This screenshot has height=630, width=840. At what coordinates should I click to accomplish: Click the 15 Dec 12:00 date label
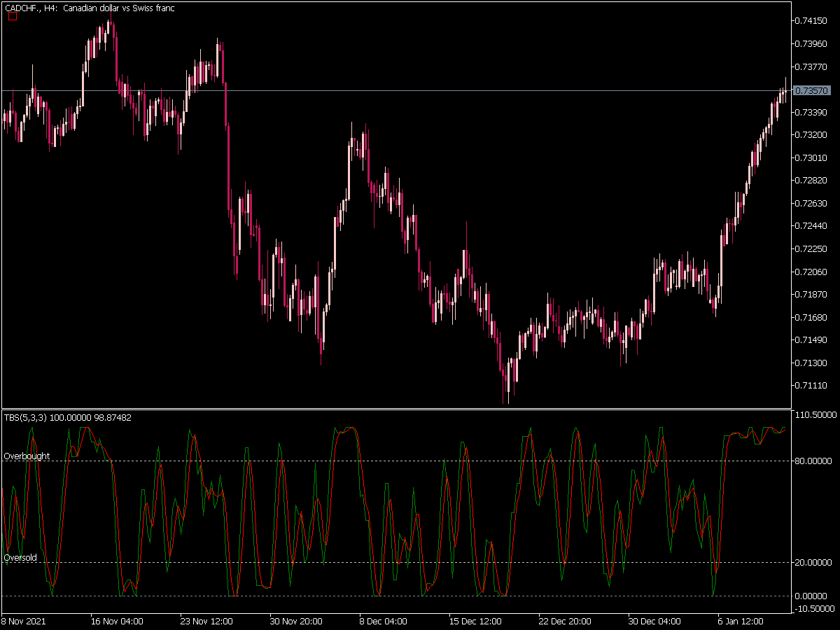(475, 621)
